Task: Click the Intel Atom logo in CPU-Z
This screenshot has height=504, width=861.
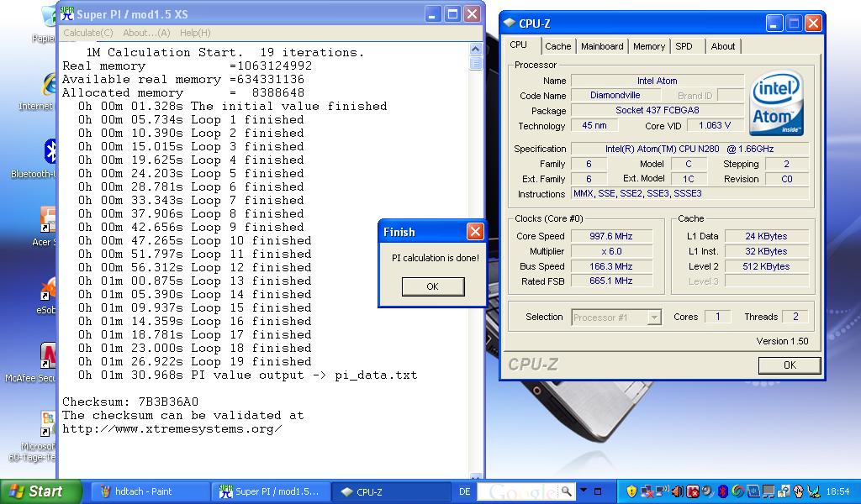Action: 776,102
